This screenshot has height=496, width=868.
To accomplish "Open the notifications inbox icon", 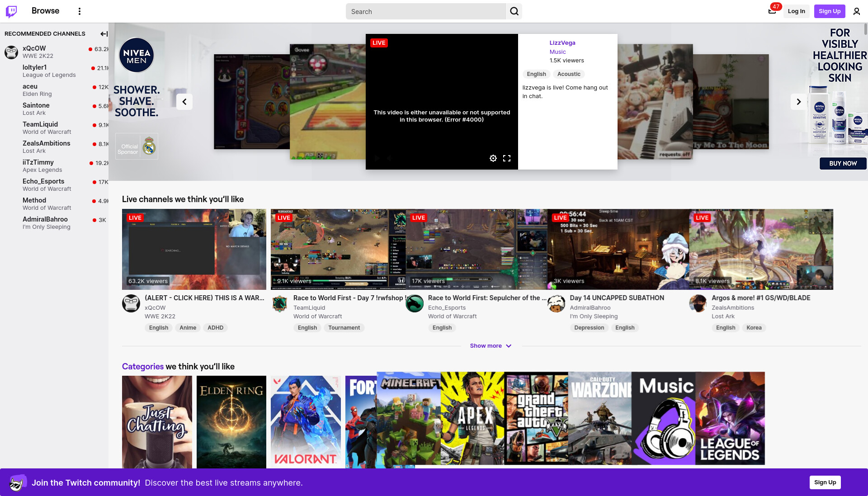I will pos(772,11).
